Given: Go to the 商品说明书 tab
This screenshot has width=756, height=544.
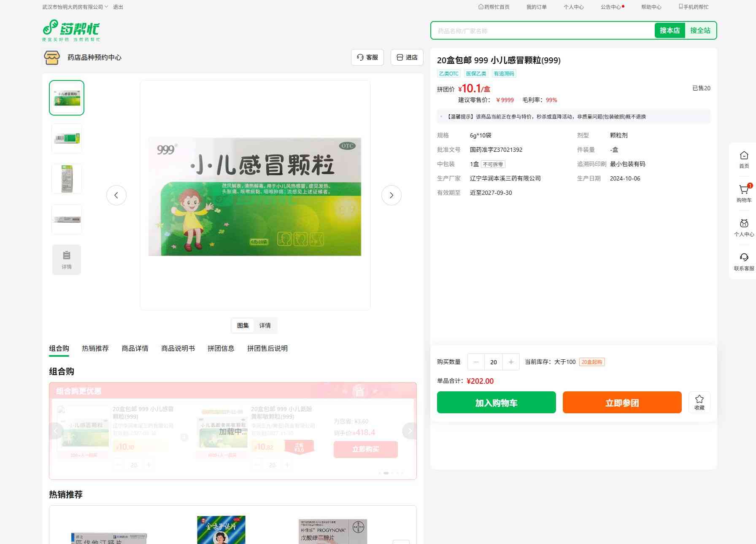Looking at the screenshot, I should [178, 348].
